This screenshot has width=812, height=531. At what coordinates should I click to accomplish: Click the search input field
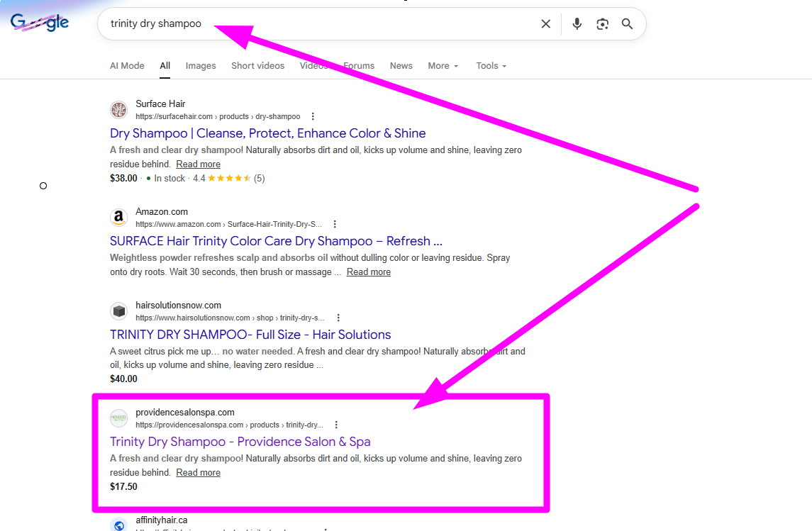[x=319, y=24]
